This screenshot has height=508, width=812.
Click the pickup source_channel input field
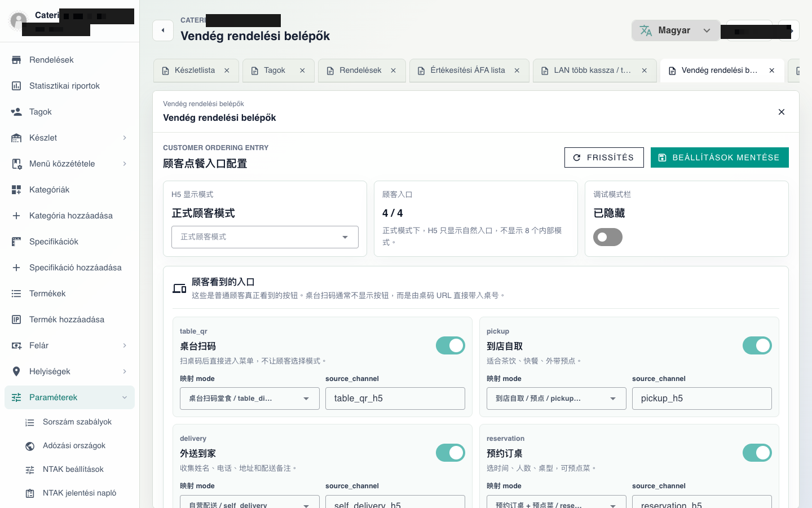coord(702,398)
